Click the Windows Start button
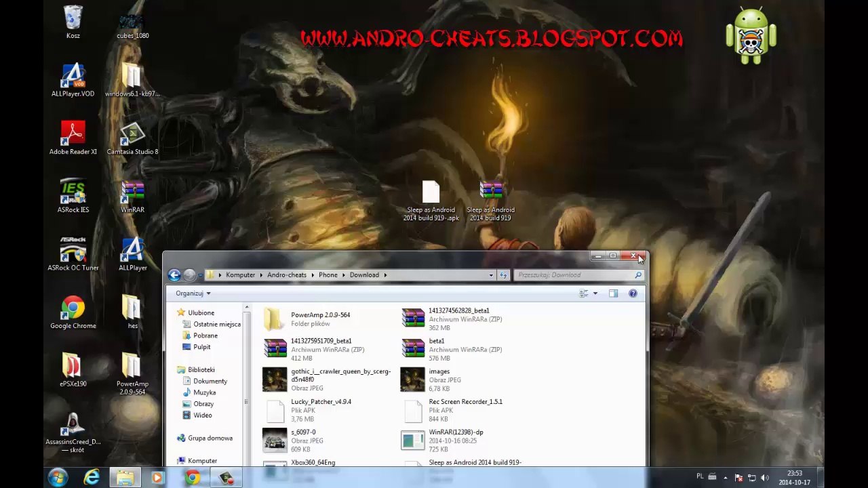Viewport: 868px width, 488px height. click(x=58, y=478)
